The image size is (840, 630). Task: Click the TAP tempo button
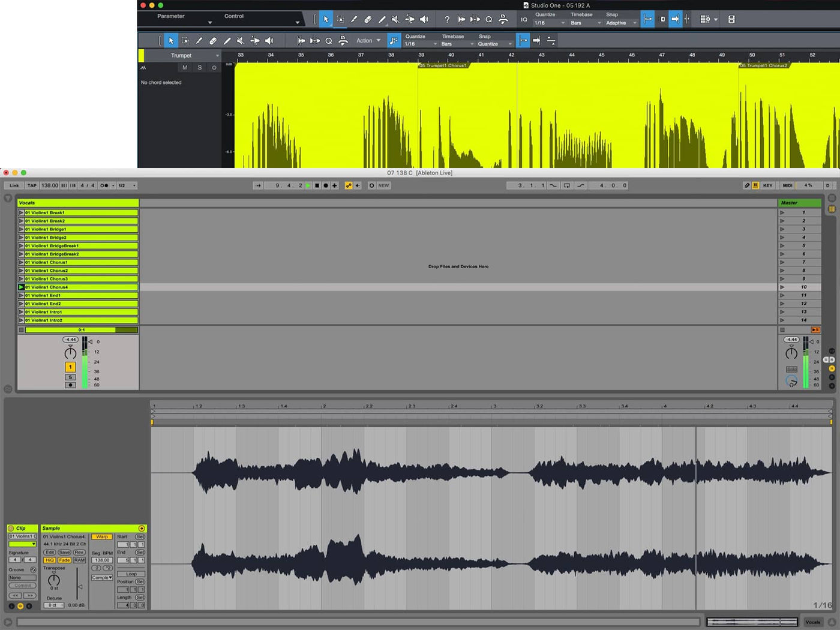[x=32, y=185]
